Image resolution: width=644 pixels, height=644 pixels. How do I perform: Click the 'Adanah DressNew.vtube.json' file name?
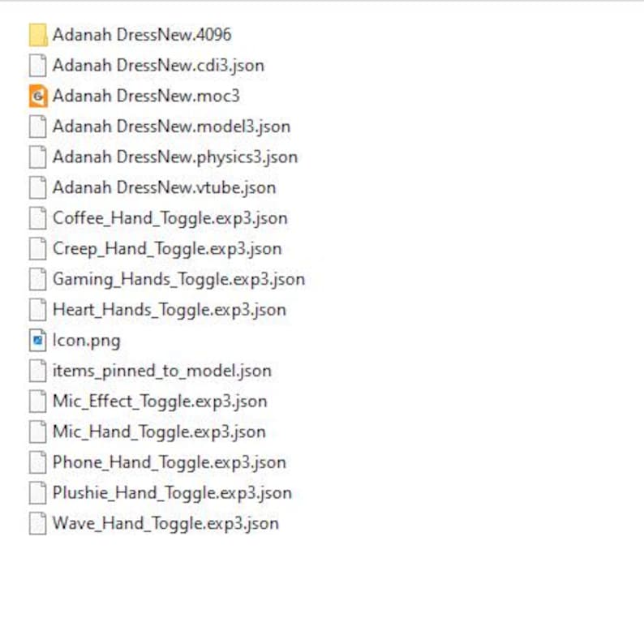(x=165, y=187)
